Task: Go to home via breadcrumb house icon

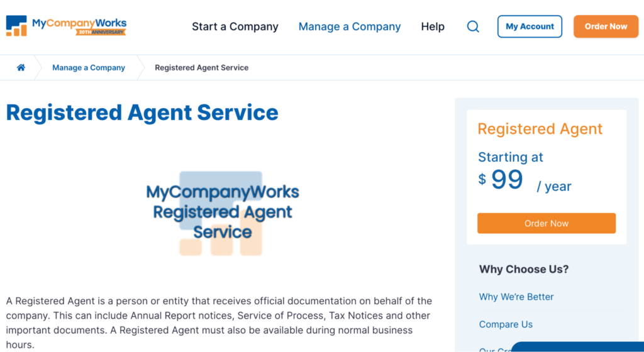Action: click(21, 68)
